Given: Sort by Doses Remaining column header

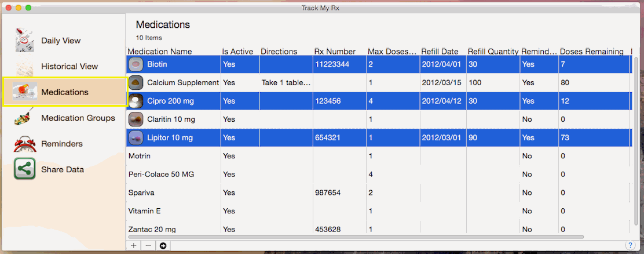Looking at the screenshot, I should (591, 52).
